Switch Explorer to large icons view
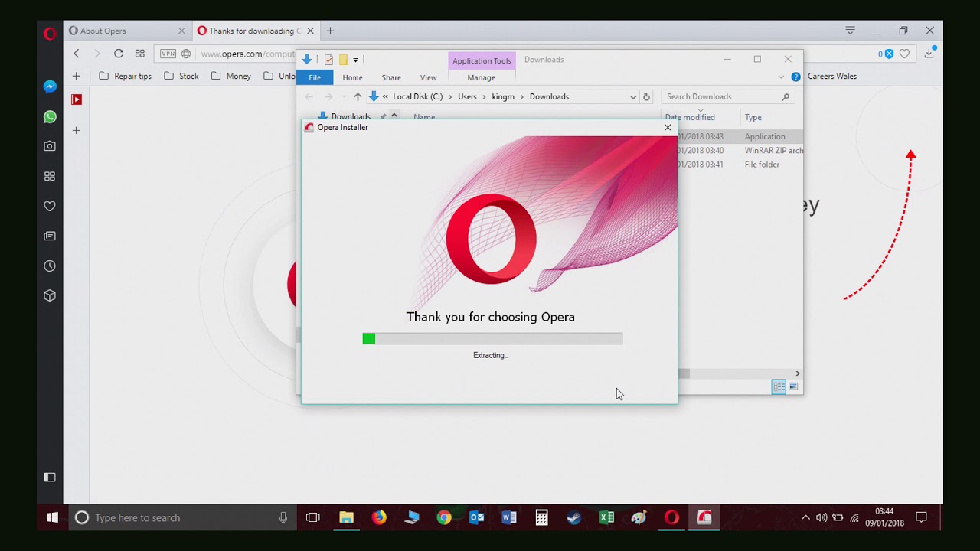Viewport: 980px width, 551px height. [x=793, y=386]
